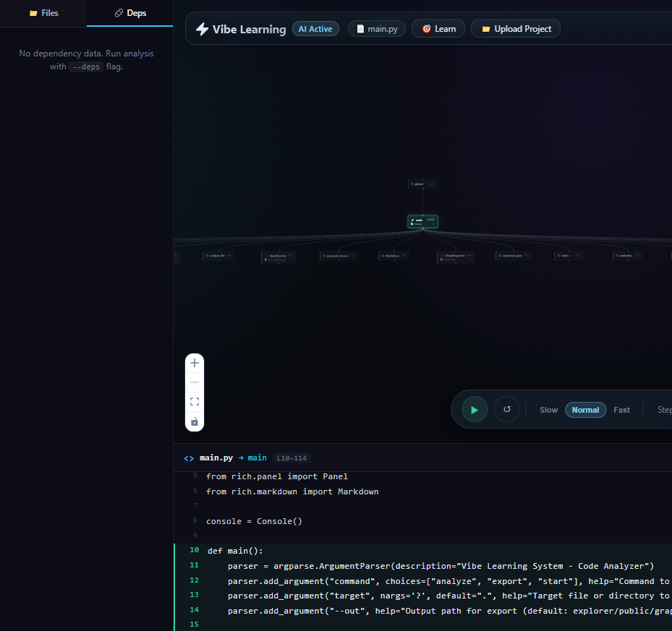Toggle the AI Active badge
Viewport: 672px width, 631px height.
pos(315,29)
